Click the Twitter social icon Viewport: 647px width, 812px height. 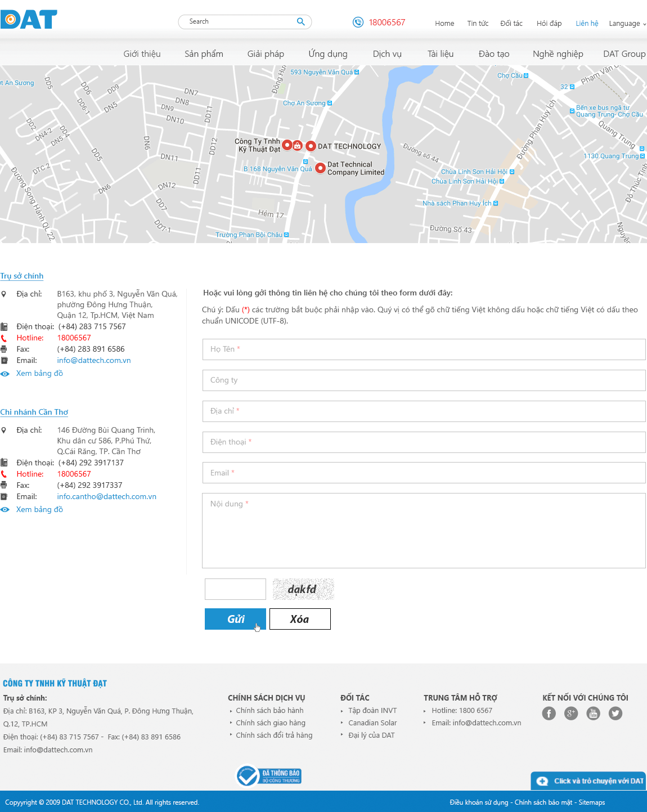[x=615, y=714]
